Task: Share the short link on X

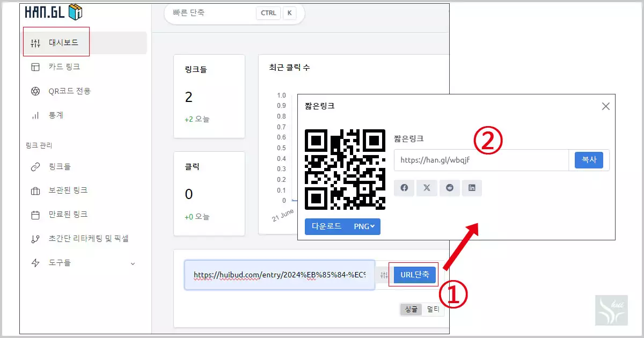Action: (x=427, y=188)
